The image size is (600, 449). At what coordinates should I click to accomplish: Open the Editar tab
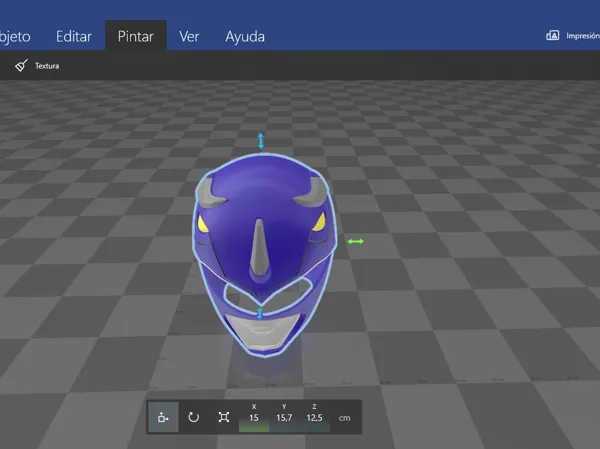(73, 37)
